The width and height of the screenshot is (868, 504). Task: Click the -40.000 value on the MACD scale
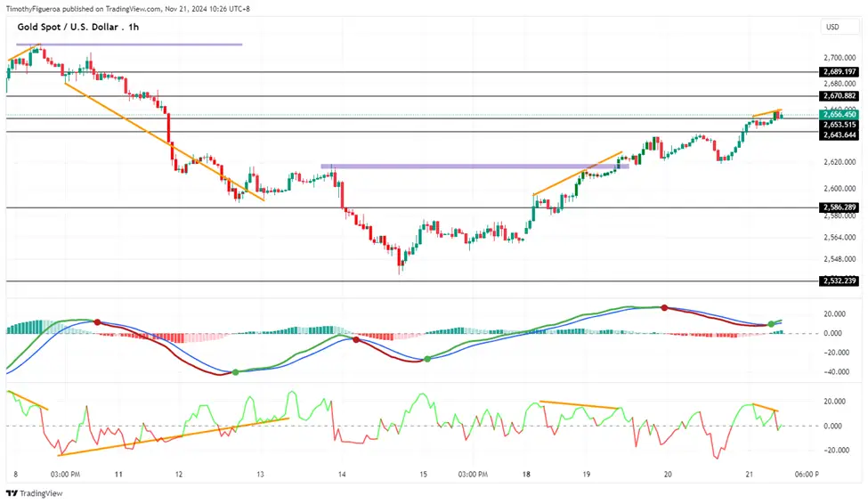836,371
